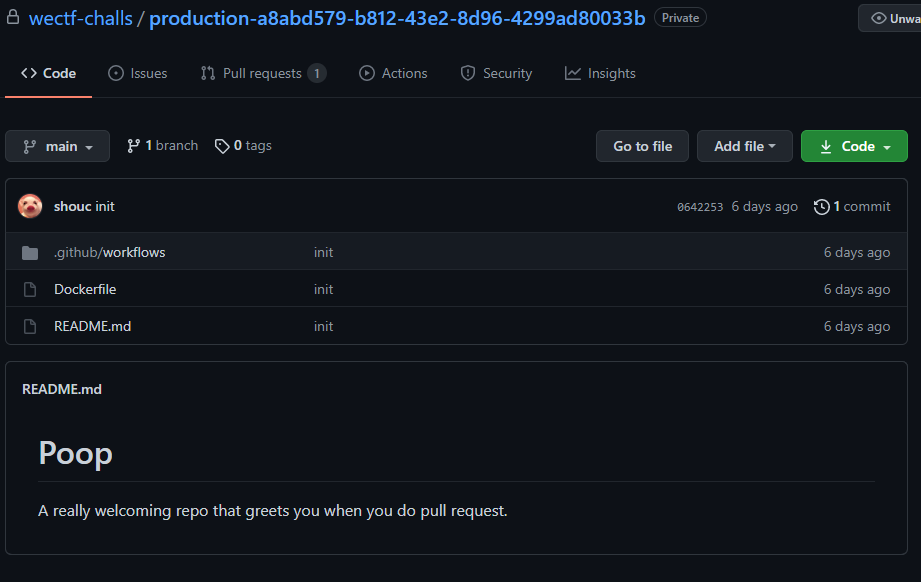Viewport: 921px width, 582px height.
Task: Click the Issues circle-dot icon
Action: pos(116,73)
